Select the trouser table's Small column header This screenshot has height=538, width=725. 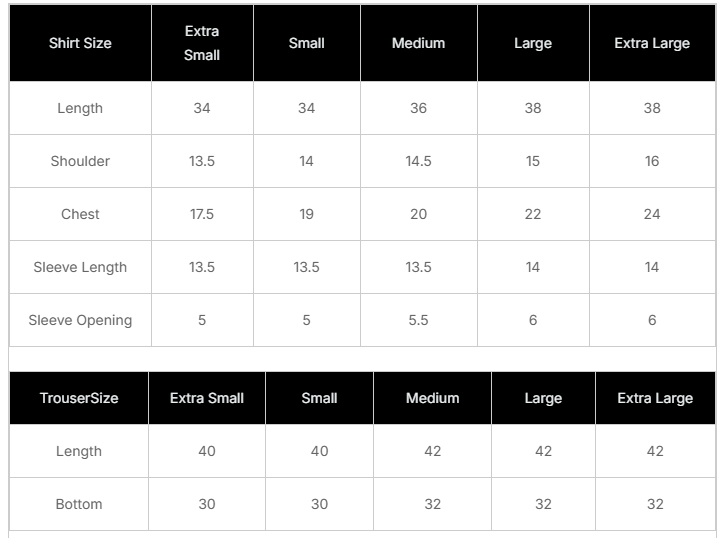pyautogui.click(x=319, y=398)
